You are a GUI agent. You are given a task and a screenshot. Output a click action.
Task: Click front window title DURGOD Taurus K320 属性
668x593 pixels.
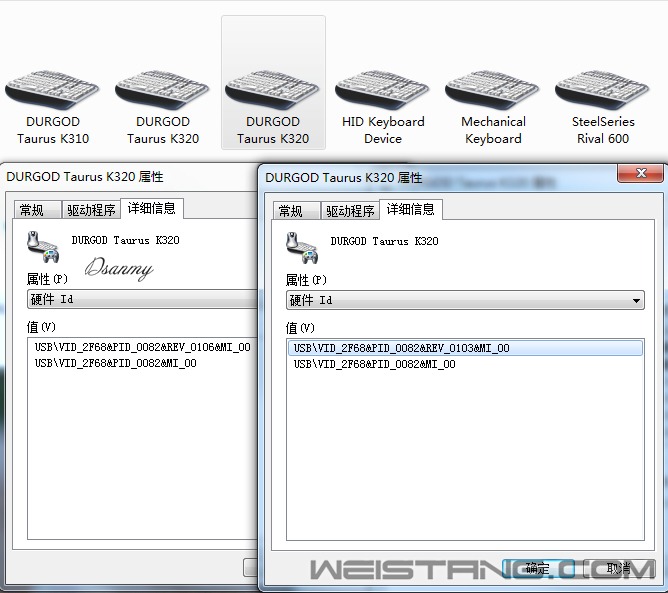tap(344, 178)
